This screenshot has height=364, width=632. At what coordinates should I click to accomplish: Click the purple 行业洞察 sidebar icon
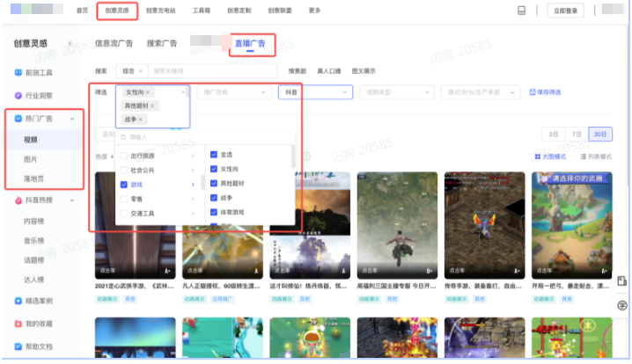(18, 96)
